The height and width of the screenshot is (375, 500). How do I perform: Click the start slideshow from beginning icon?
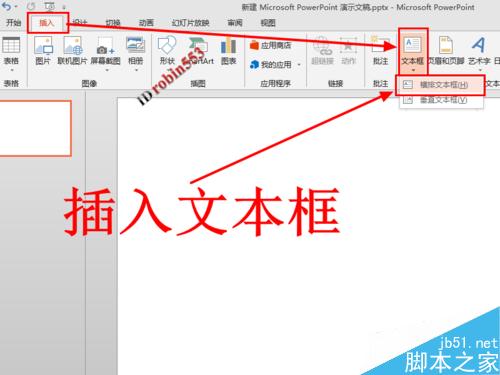(x=49, y=6)
